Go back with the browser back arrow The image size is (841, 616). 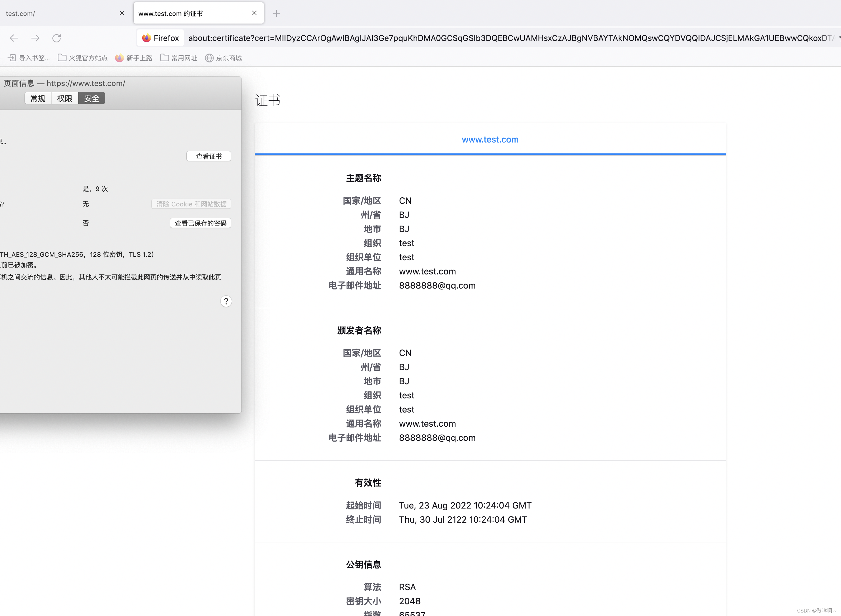click(14, 38)
